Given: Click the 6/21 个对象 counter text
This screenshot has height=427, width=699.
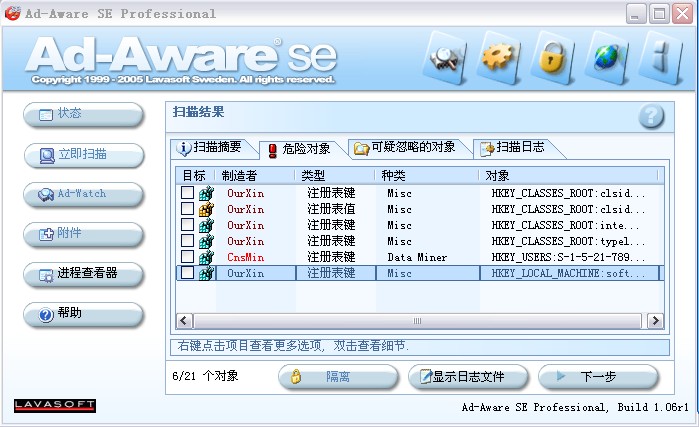Looking at the screenshot, I should (x=205, y=376).
